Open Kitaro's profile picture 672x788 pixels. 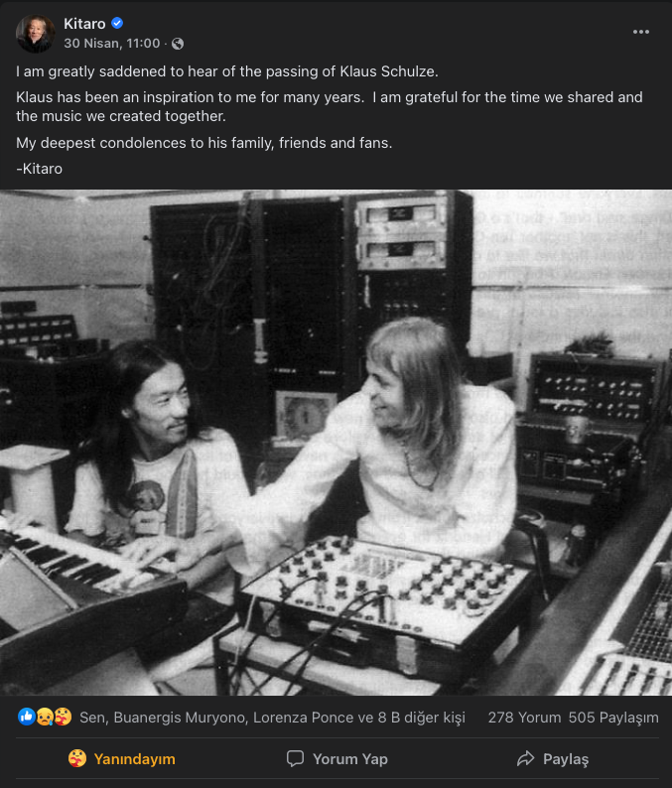pos(35,33)
